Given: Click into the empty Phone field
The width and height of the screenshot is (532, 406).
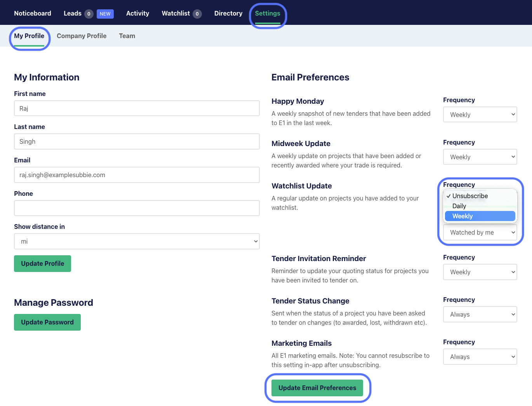Looking at the screenshot, I should click(137, 208).
